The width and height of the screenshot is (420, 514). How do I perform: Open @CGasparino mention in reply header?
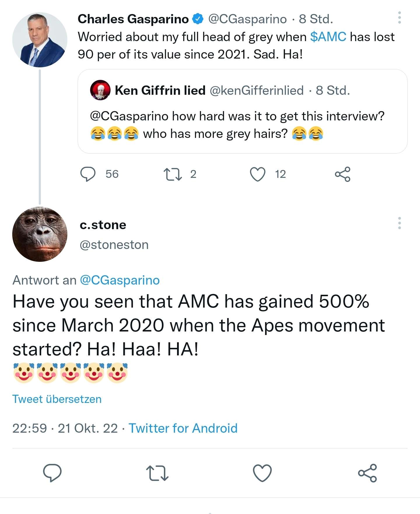(x=120, y=280)
